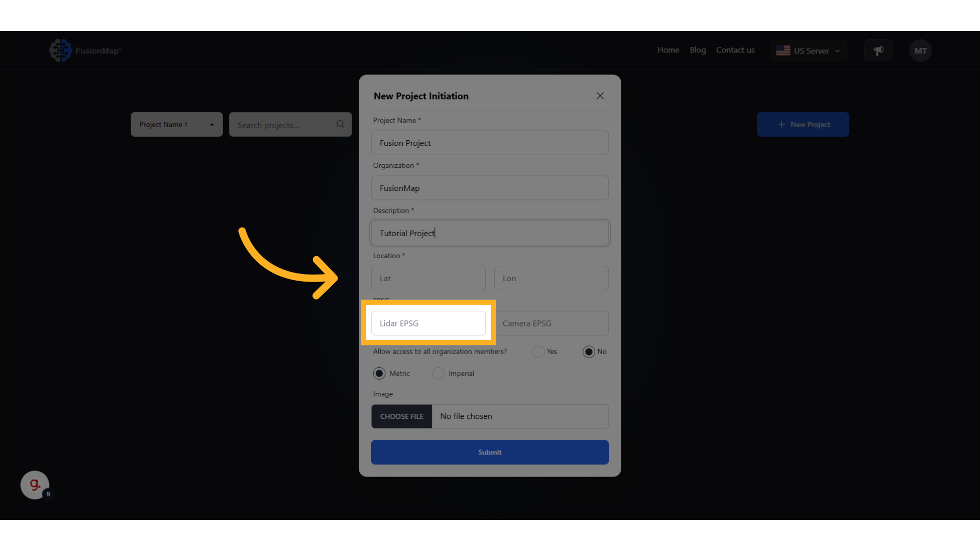The image size is (980, 551).
Task: Click the New Project Initiation title
Action: (x=421, y=96)
